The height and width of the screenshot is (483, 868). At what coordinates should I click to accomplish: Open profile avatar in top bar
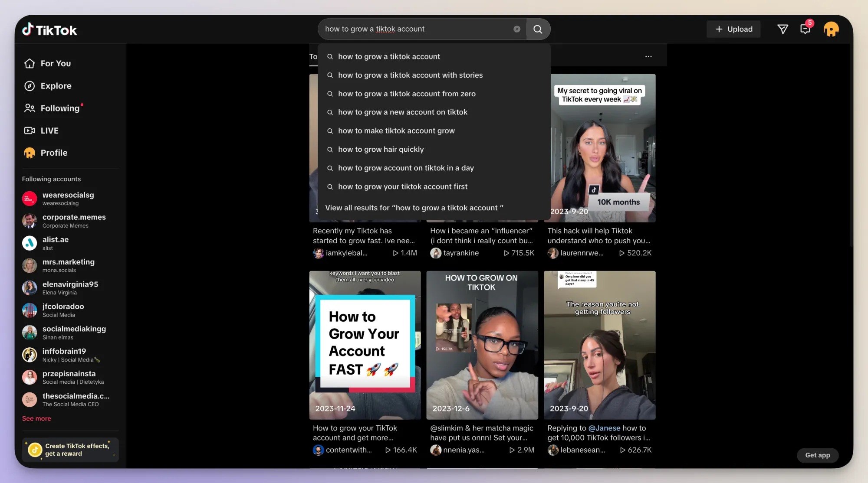point(831,29)
